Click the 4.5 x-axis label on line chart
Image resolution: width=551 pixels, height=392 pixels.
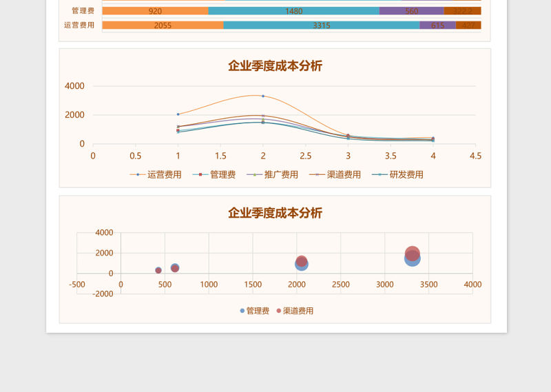(x=475, y=156)
